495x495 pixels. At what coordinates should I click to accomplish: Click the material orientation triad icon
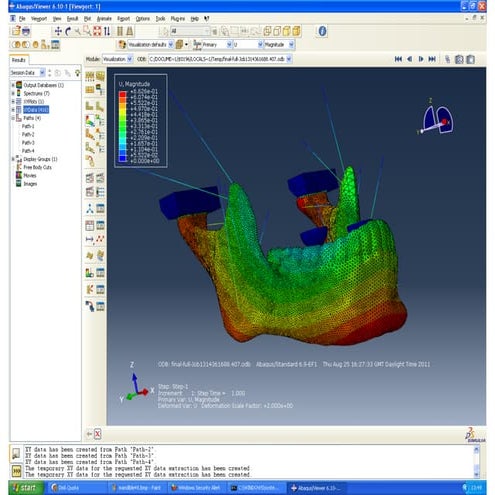tap(90, 209)
